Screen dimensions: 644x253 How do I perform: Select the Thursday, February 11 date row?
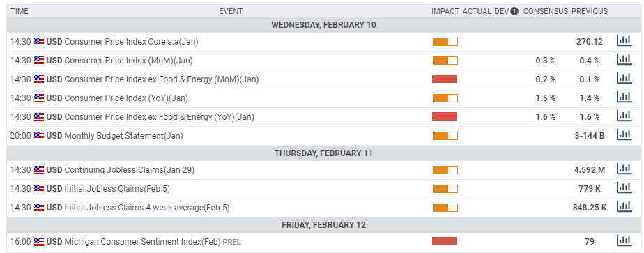click(323, 153)
